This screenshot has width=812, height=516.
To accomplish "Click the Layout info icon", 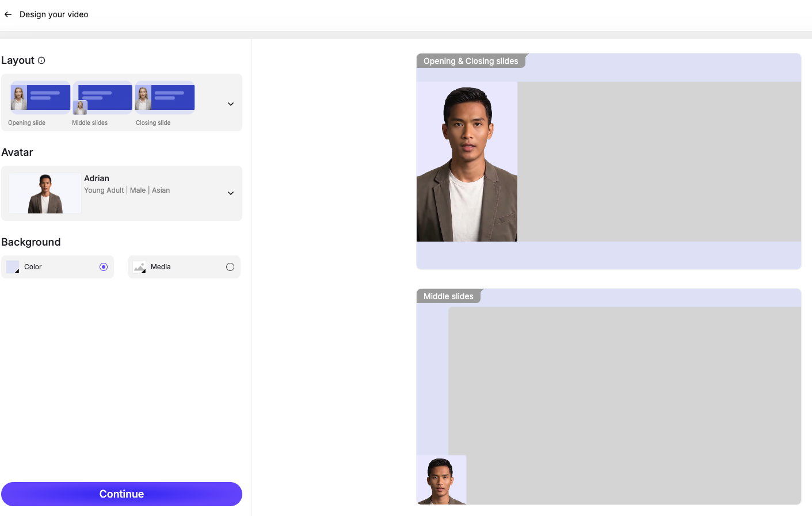I will (x=41, y=60).
